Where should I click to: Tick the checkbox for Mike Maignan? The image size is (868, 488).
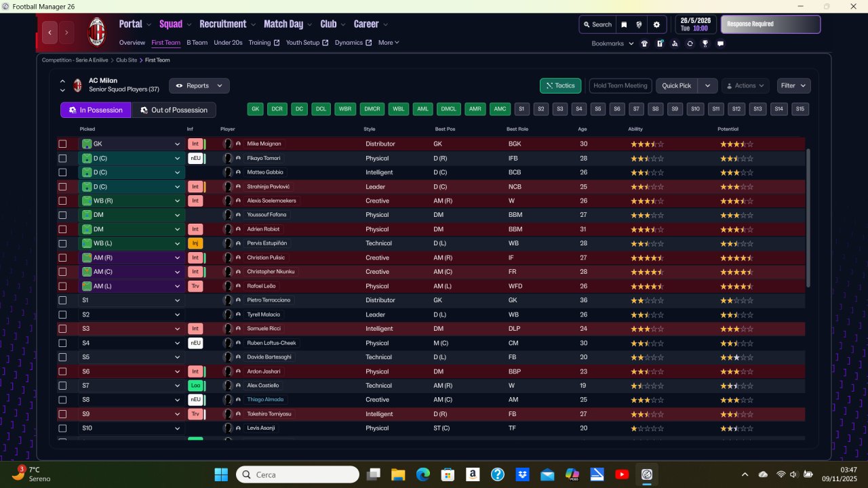point(62,144)
